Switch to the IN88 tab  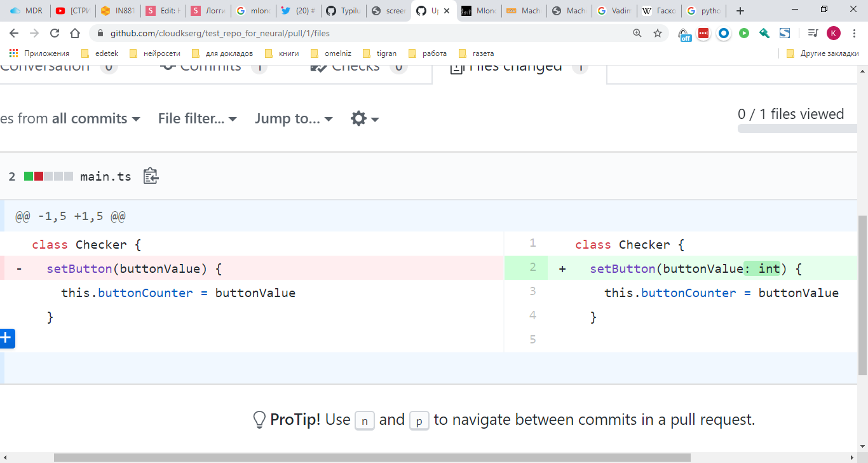coord(118,11)
